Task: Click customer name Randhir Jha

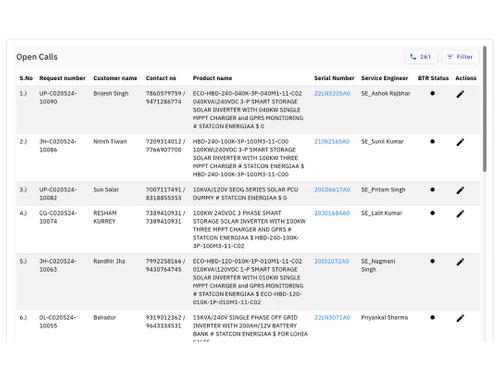Action: click(109, 261)
